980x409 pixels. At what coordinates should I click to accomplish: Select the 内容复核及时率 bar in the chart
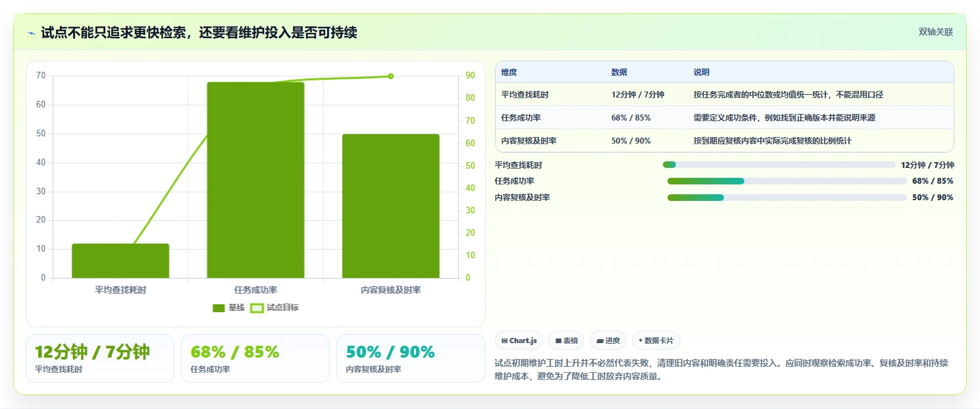pyautogui.click(x=390, y=206)
